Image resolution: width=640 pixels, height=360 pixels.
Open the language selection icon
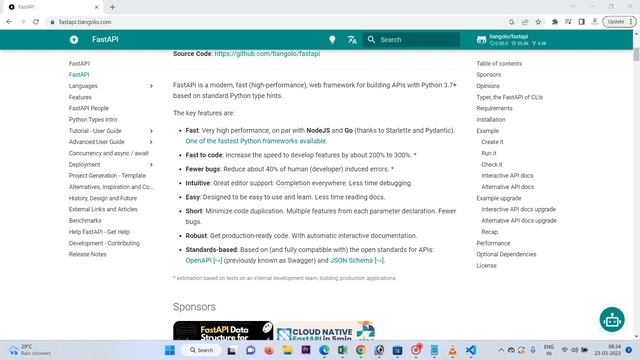coord(352,40)
